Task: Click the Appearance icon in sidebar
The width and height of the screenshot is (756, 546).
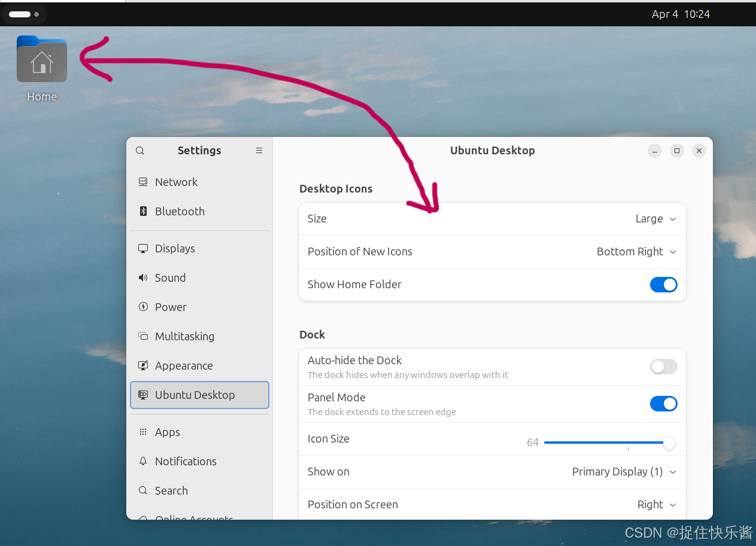Action: [x=143, y=365]
